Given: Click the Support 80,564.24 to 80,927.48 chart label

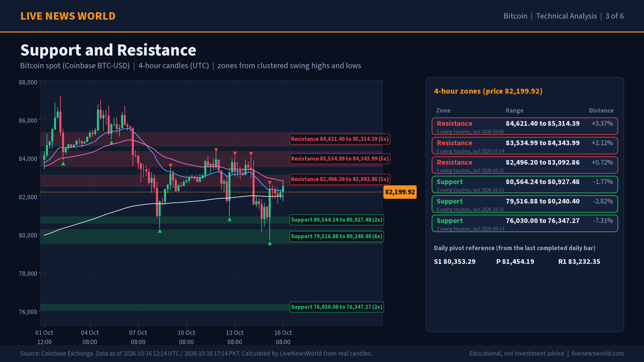Looking at the screenshot, I should [x=337, y=220].
